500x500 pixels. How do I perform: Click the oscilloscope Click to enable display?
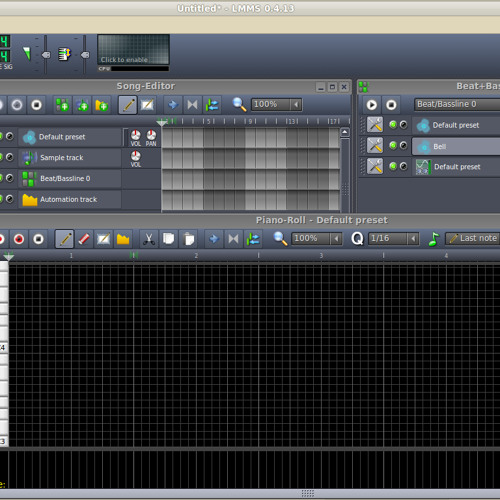coord(133,49)
